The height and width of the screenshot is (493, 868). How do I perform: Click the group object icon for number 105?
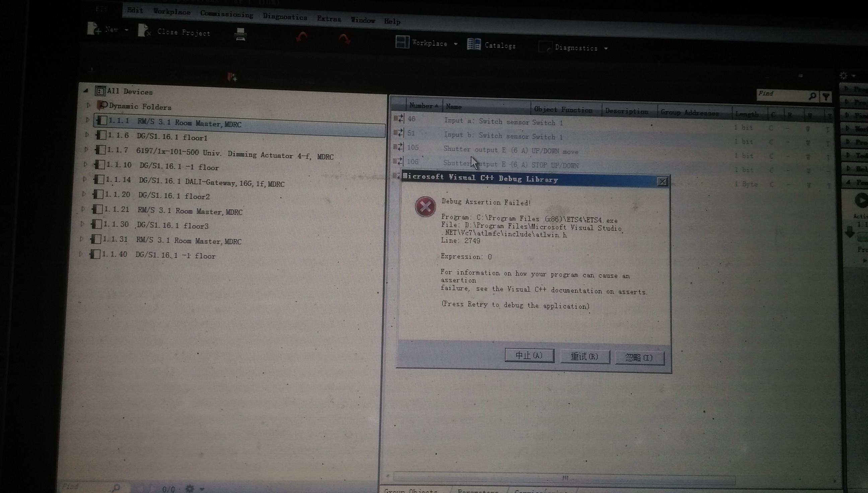398,147
